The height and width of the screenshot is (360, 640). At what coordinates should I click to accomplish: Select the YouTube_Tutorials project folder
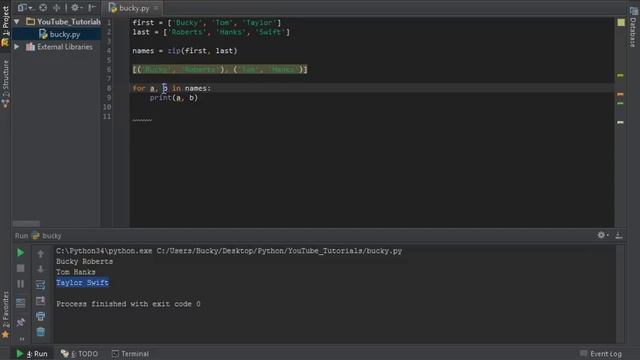point(64,21)
